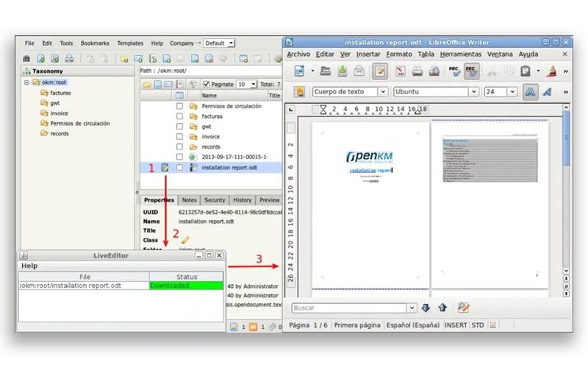Click the mail filter icon above file list

click(x=168, y=85)
